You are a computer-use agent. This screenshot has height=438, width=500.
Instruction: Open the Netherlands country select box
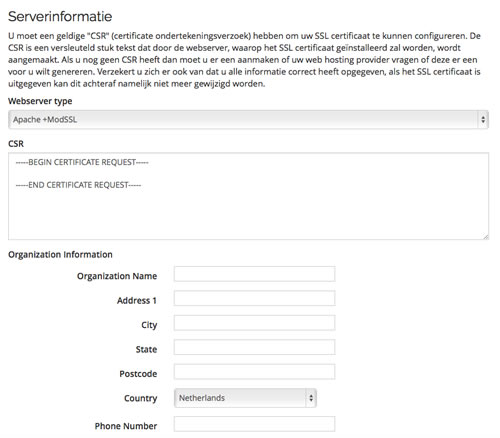point(245,398)
